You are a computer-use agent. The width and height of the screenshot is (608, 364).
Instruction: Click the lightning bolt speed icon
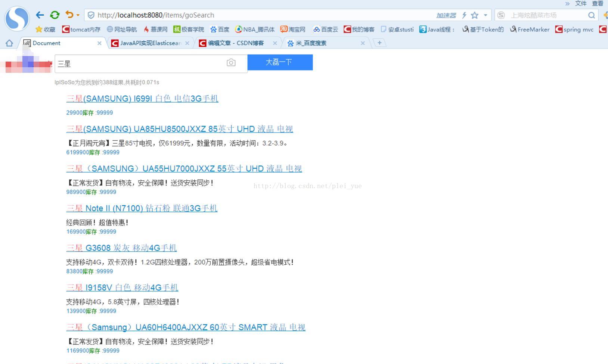pos(464,15)
